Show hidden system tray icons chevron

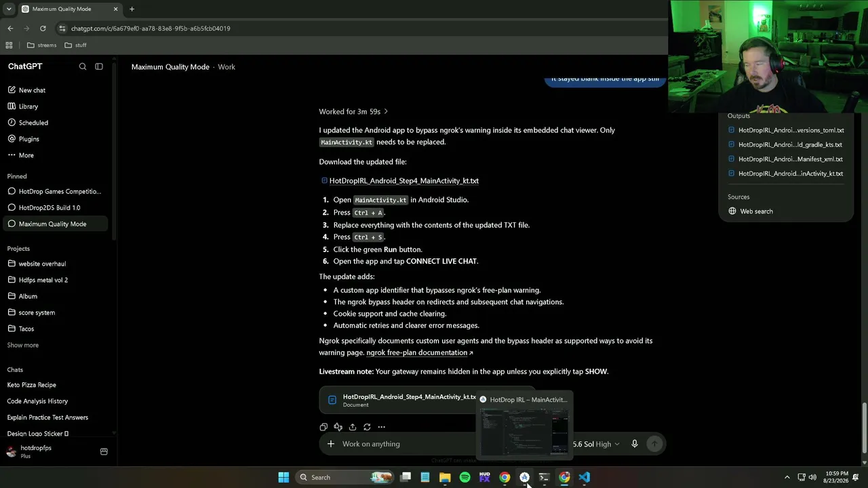tap(787, 477)
